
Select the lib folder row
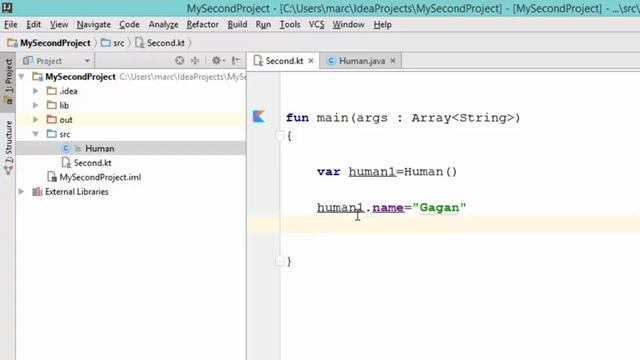click(131, 105)
